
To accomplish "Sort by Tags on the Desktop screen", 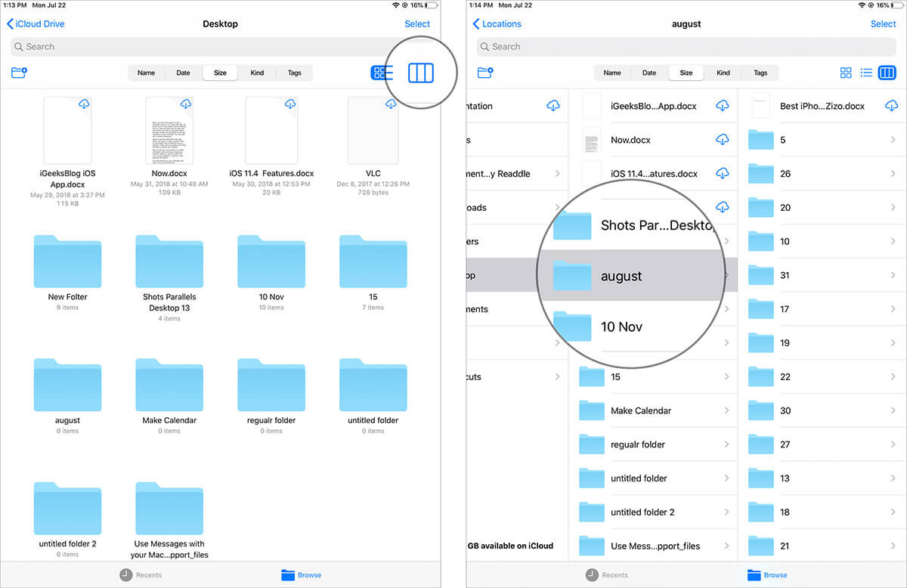I will point(295,73).
